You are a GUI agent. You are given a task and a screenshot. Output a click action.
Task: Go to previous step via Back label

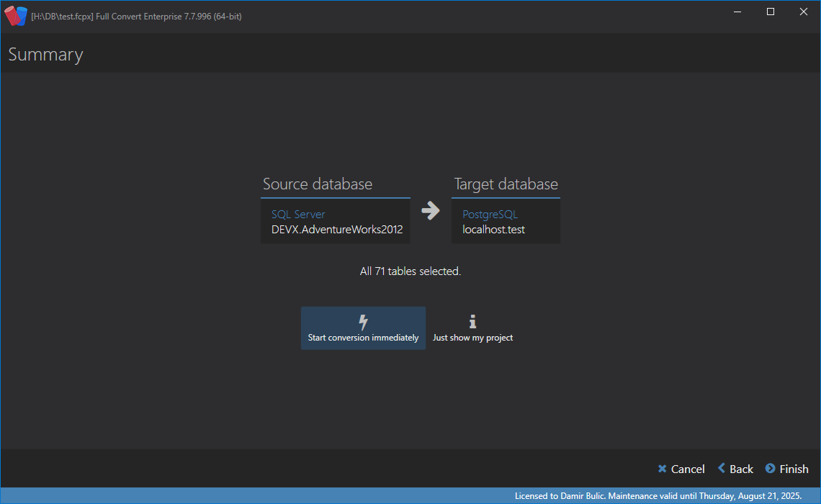coord(741,469)
